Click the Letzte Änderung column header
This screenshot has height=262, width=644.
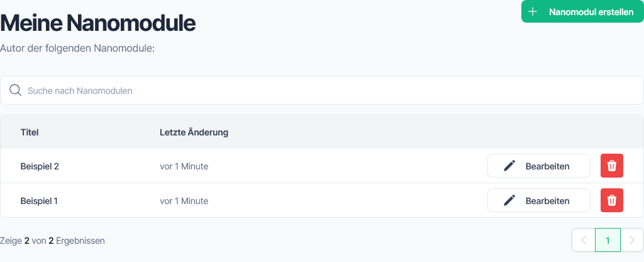click(194, 132)
